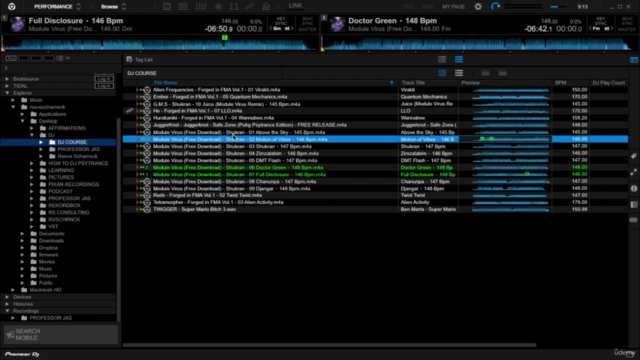
Task: Toggle the PAD mode button
Action: point(408,7)
